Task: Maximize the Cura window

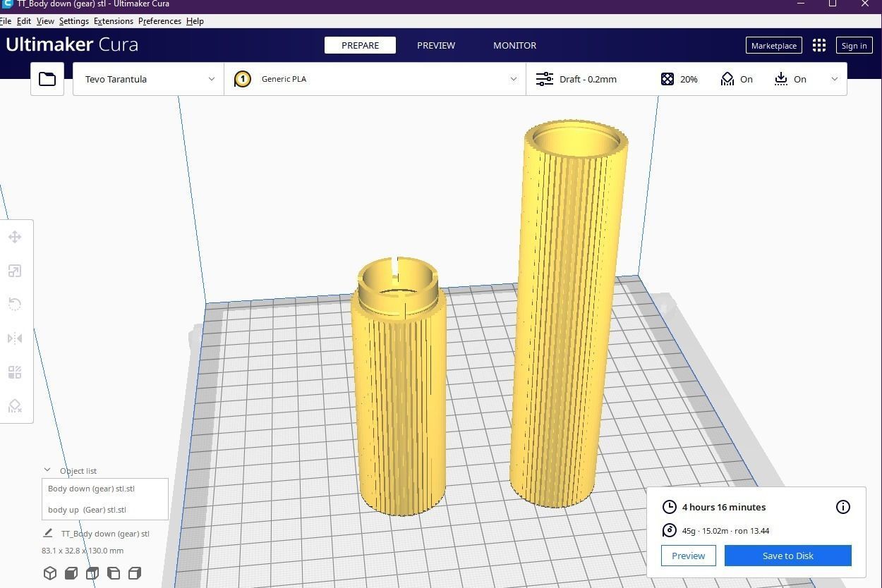Action: 833,4
